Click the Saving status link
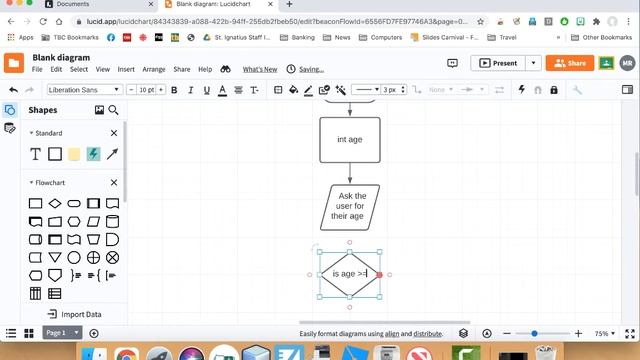Screen dimensions: 640x360 pos(311,69)
